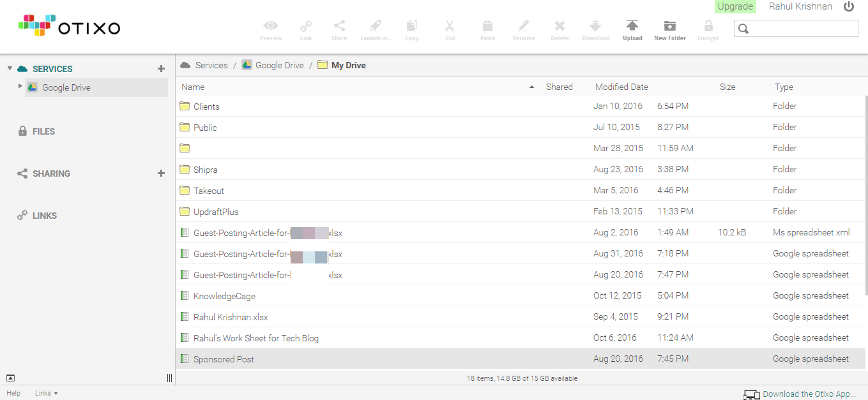Log out with the power icon
Viewport: 868px width, 400px height.
pos(849,6)
